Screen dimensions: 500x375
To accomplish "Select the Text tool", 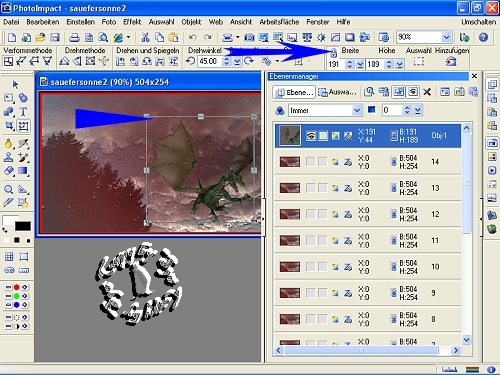I will (23, 112).
